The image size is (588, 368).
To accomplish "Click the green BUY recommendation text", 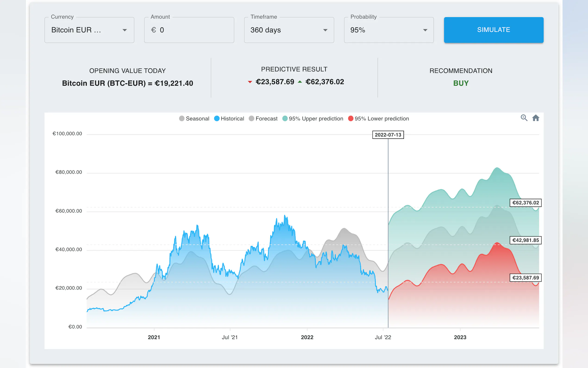I will point(461,83).
